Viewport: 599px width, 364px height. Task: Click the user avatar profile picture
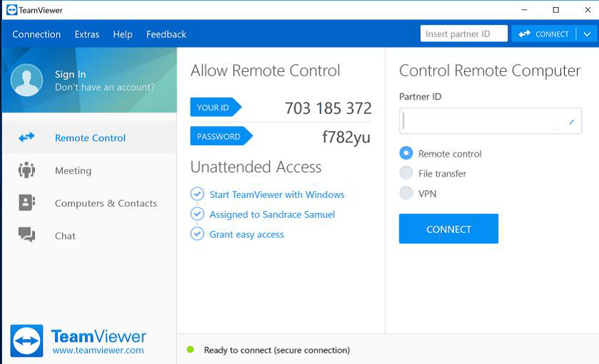pos(27,80)
